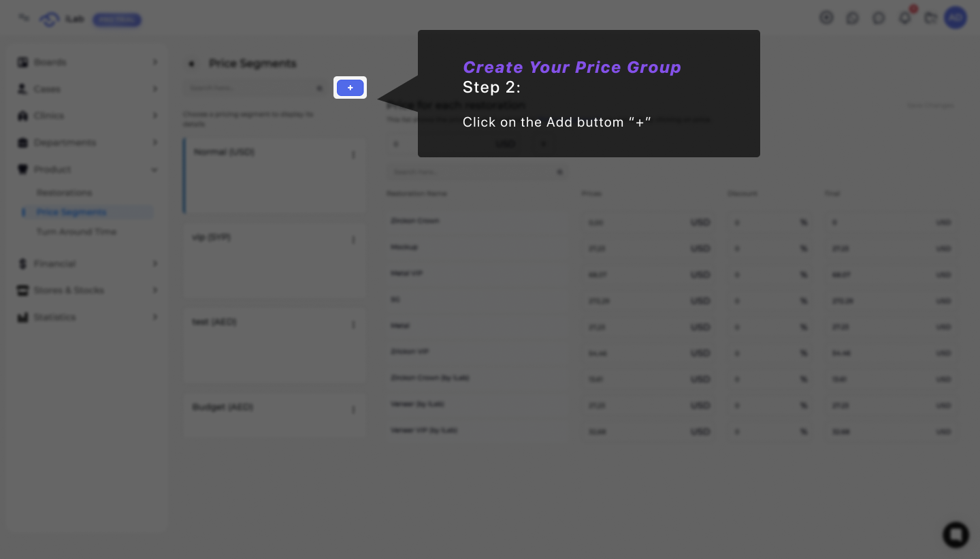Open the notifications bell icon
Image resolution: width=980 pixels, height=559 pixels.
click(x=905, y=18)
